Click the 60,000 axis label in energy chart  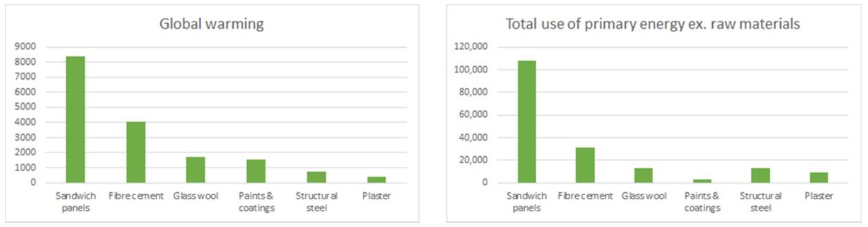[473, 115]
